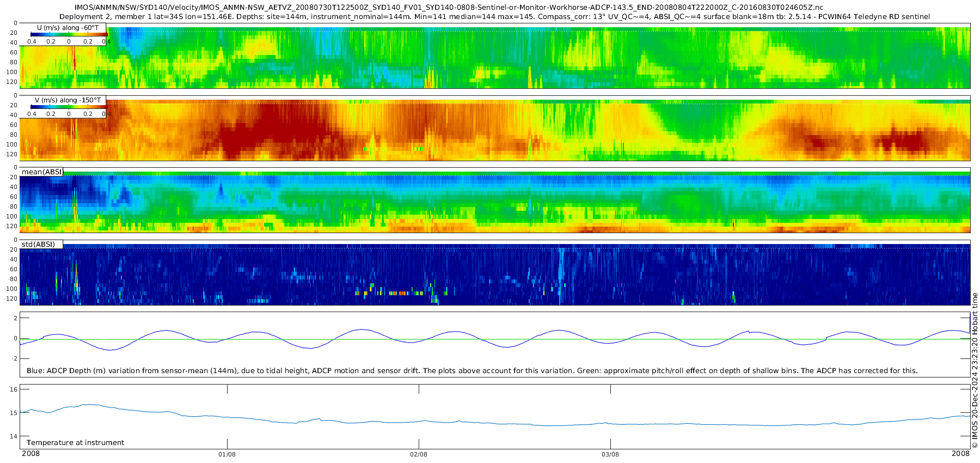Select the mean(ABSI) panel label
Viewport: 980px width, 463px height.
42,172
